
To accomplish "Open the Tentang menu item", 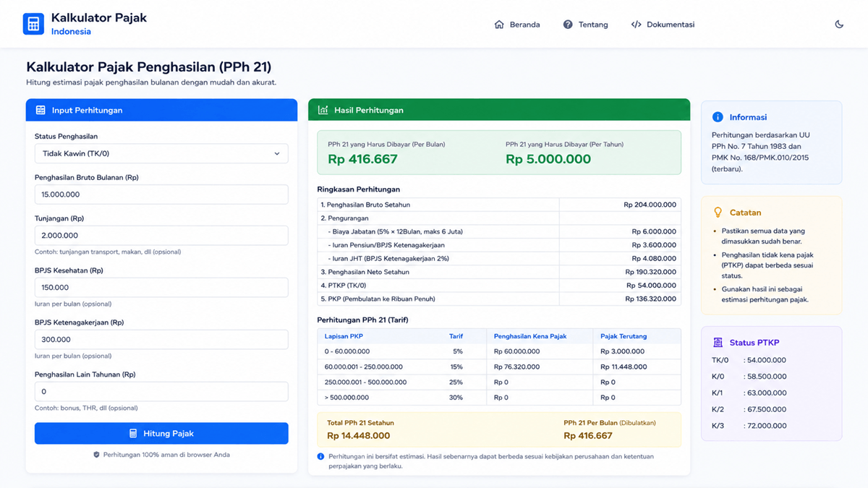I will click(x=585, y=25).
